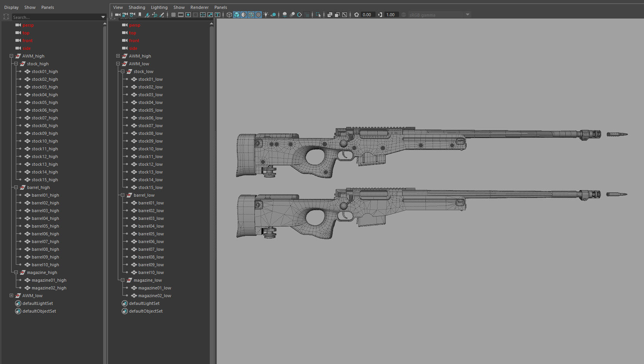The width and height of the screenshot is (644, 364).
Task: Click the XRay Joints icon
Action: [x=345, y=15]
